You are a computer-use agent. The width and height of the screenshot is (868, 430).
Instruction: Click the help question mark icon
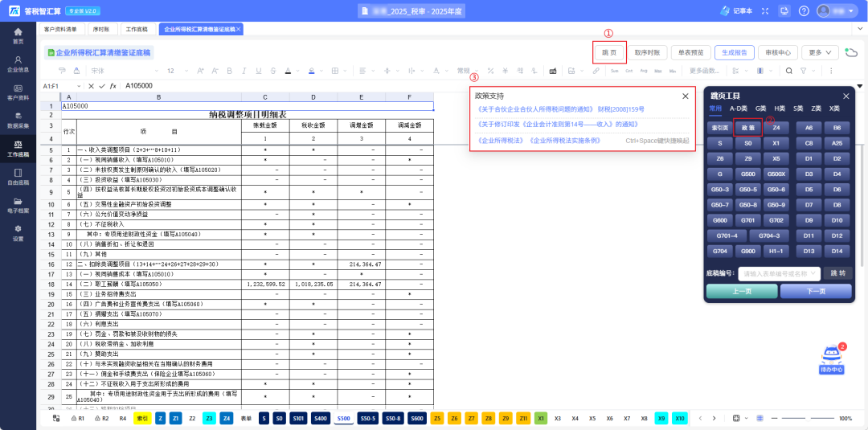point(804,10)
